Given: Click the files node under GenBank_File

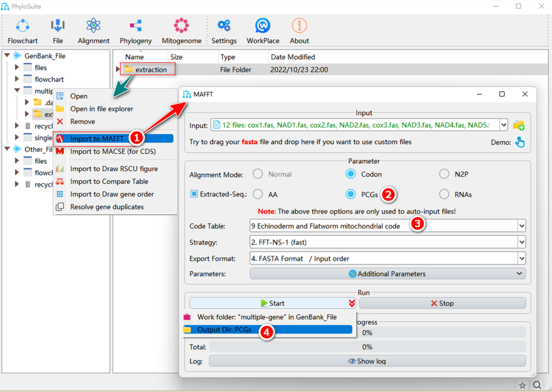Looking at the screenshot, I should coord(40,67).
